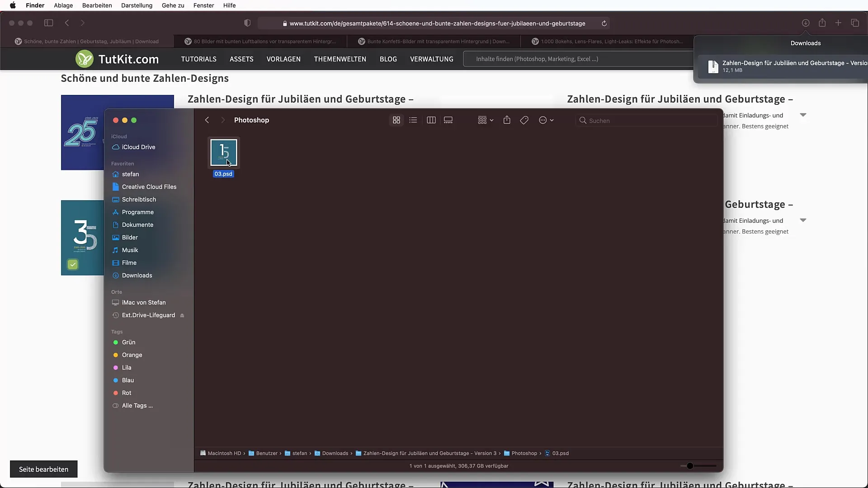
Task: Toggle Orange tag visibility in sidebar
Action: tap(131, 355)
